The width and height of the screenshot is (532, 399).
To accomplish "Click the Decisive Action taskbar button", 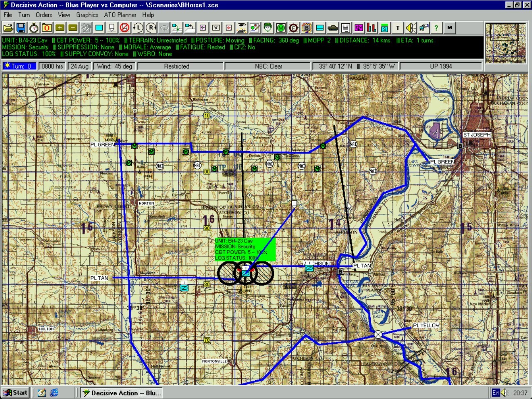I will click(121, 393).
